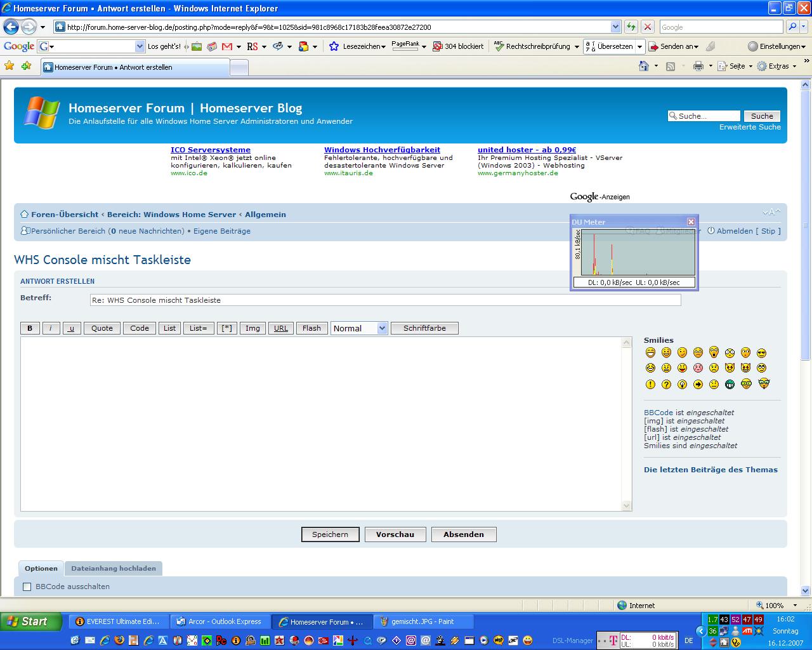Image resolution: width=812 pixels, height=650 pixels.
Task: Switch to Dateianhang hochladen tab
Action: (114, 568)
